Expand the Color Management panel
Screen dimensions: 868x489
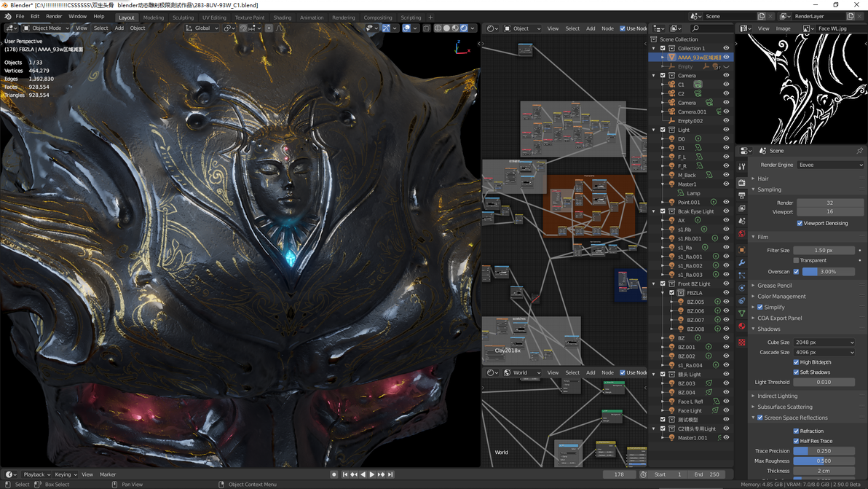(781, 297)
